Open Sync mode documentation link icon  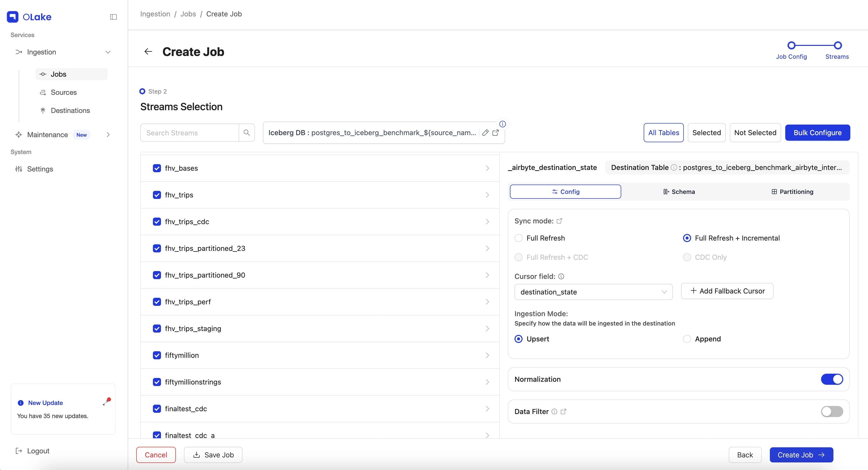[559, 221]
